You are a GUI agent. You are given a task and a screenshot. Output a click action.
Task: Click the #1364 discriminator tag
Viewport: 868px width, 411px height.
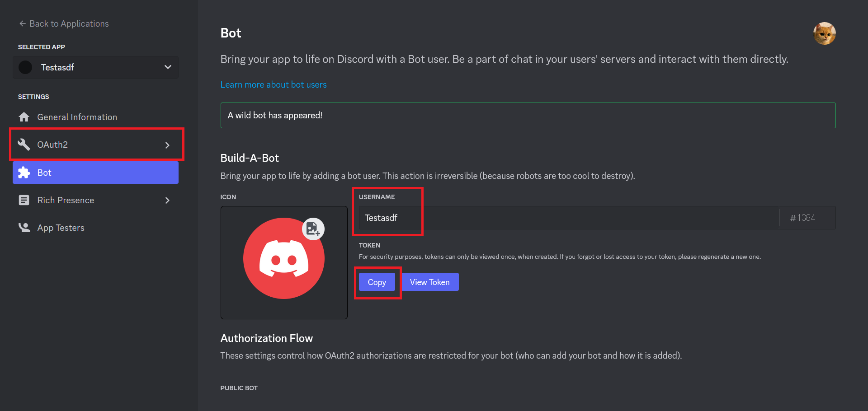[802, 218]
